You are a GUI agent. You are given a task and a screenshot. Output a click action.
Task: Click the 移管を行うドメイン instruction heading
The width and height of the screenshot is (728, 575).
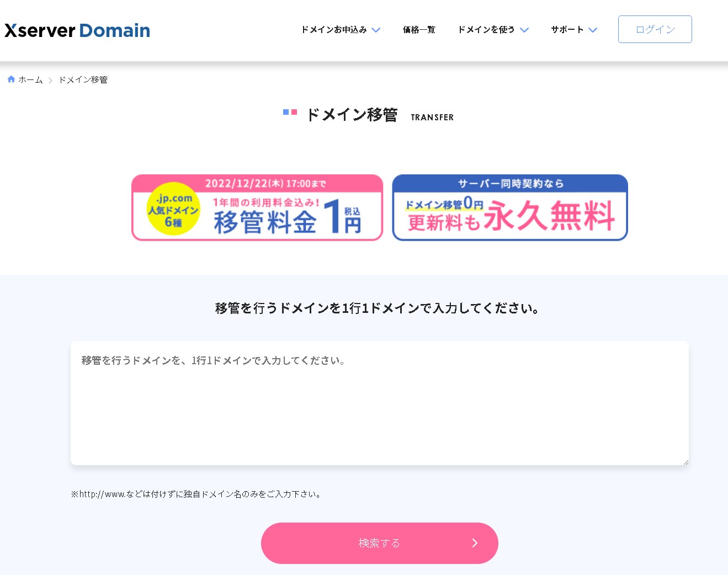(377, 308)
